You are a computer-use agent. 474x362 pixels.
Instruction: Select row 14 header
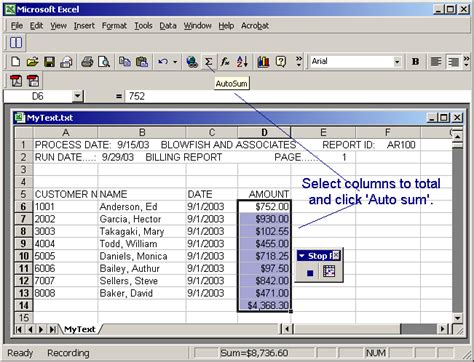(23, 305)
